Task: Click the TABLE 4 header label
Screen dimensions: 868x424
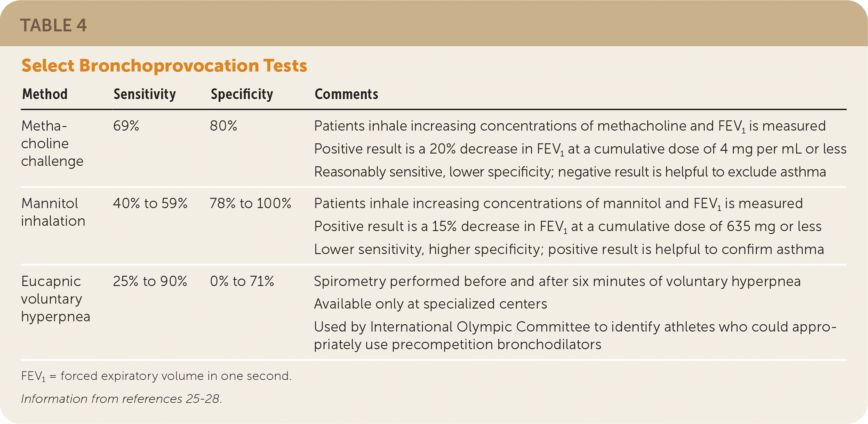Action: (53, 25)
